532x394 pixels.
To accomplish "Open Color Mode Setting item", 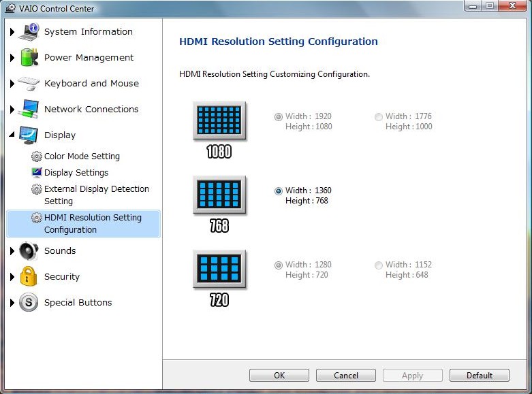I will tap(82, 157).
